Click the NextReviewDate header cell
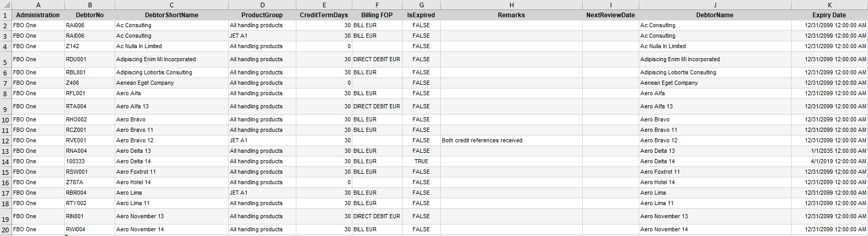Viewport: 868px width, 236px height. [x=610, y=15]
